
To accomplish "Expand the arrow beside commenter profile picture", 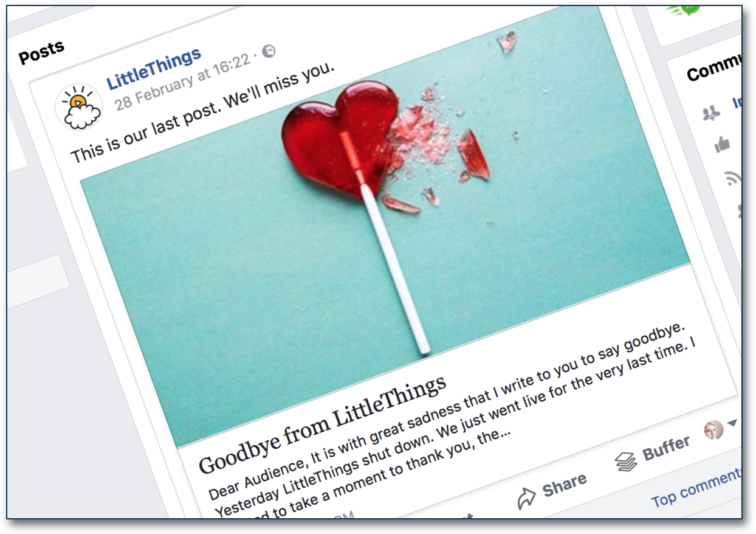I will coord(732,423).
